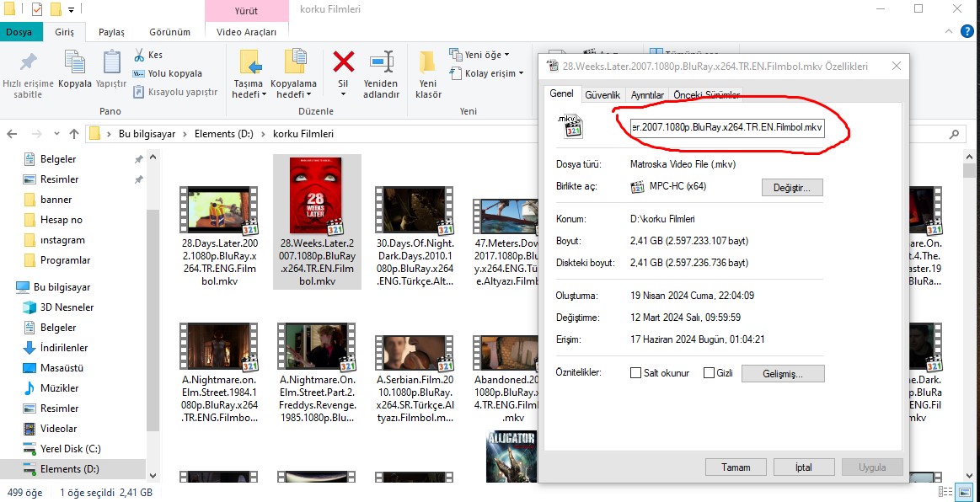Click the Kes scissors command

pos(148,55)
